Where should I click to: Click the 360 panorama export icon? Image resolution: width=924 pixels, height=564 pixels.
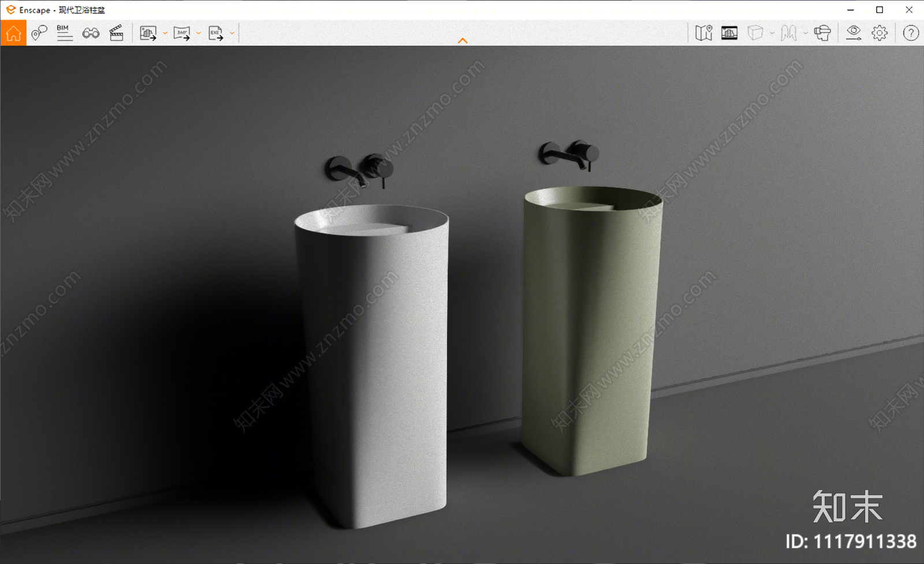click(x=182, y=33)
